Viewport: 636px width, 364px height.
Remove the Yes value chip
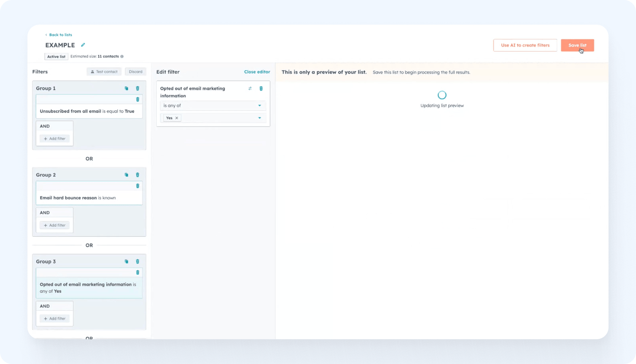tap(177, 118)
